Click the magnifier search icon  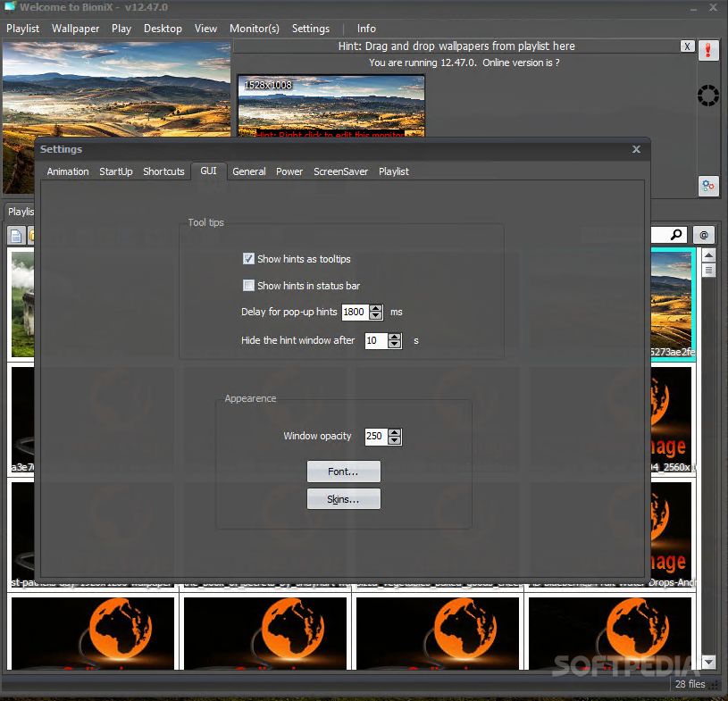(676, 235)
